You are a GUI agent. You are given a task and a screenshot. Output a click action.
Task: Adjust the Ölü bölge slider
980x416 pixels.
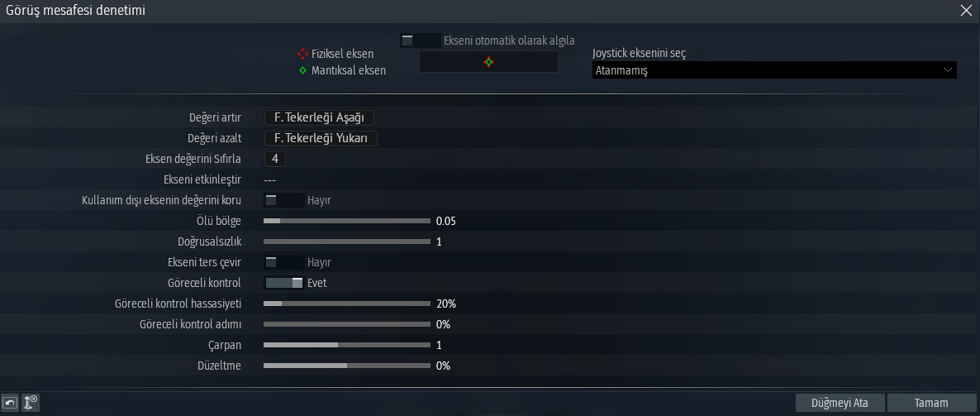pyautogui.click(x=347, y=221)
